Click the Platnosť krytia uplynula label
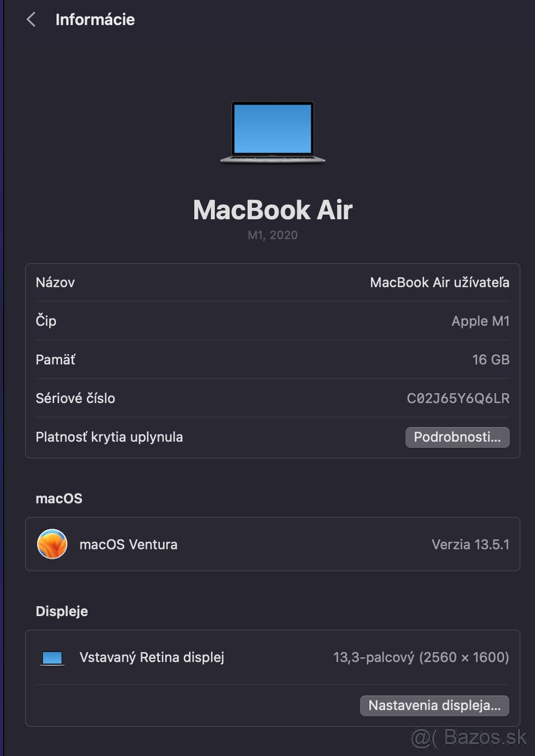The width and height of the screenshot is (535, 756). click(x=109, y=437)
